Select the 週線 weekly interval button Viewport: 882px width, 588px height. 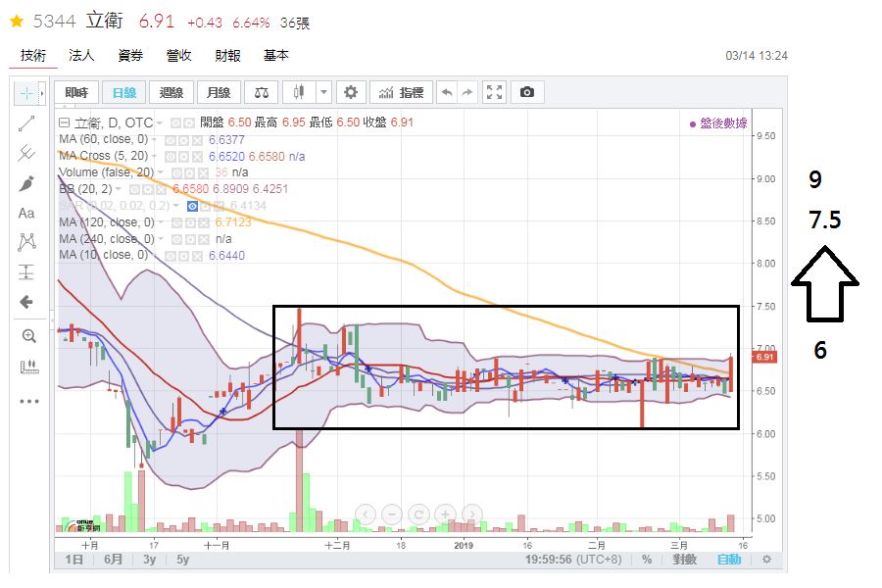171,92
